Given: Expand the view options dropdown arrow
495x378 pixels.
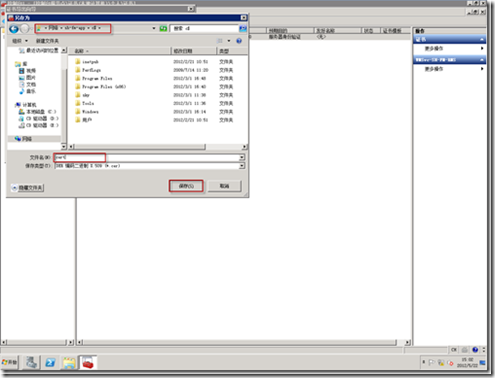Looking at the screenshot, I should 229,41.
